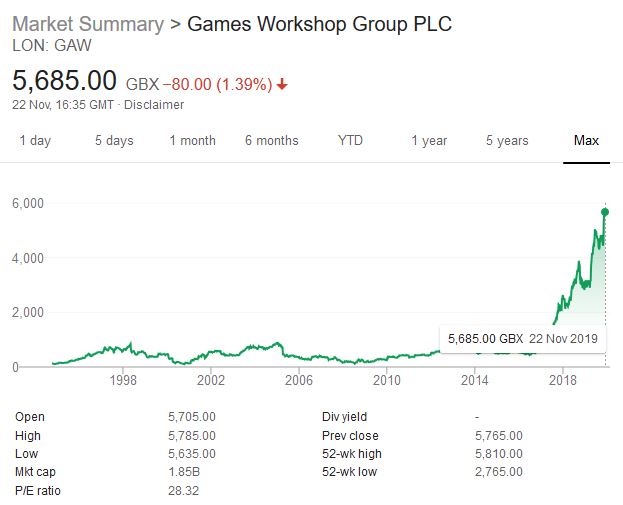Screen dimensions: 623x505
Task: Click the Games Workshop Group PLC title
Action: [x=320, y=23]
